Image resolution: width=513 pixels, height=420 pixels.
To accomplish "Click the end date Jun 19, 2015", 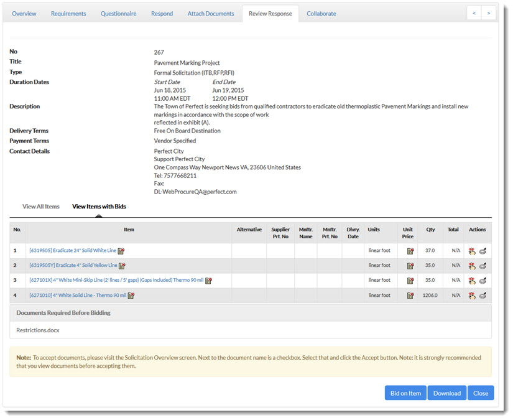I will coord(228,90).
